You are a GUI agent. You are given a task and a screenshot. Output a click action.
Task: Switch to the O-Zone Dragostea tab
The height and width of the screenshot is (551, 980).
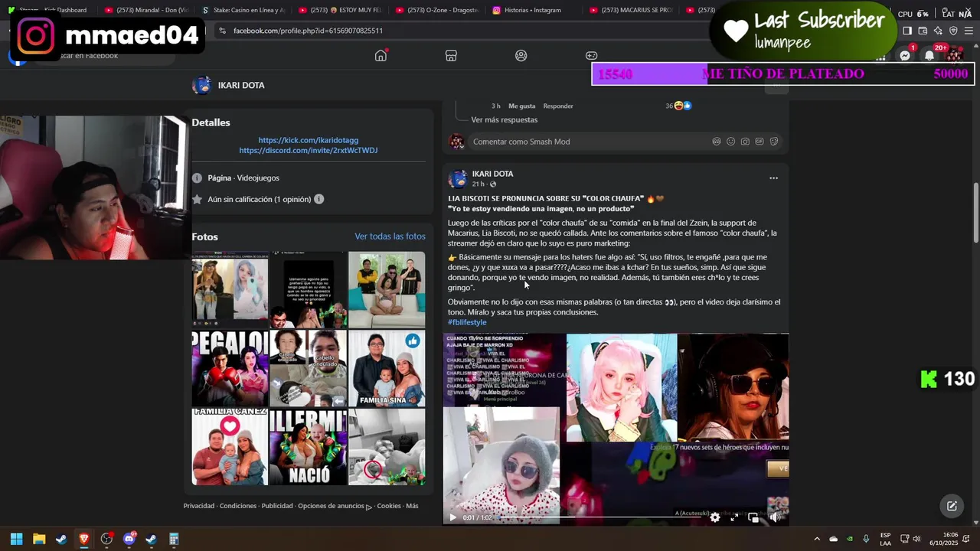point(437,10)
